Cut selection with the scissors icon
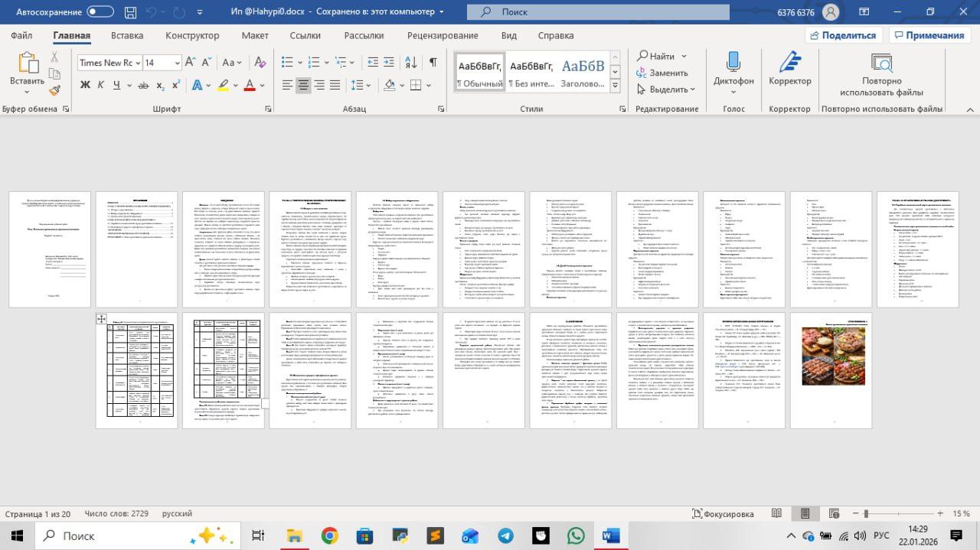Viewport: 980px width, 550px height. (54, 57)
